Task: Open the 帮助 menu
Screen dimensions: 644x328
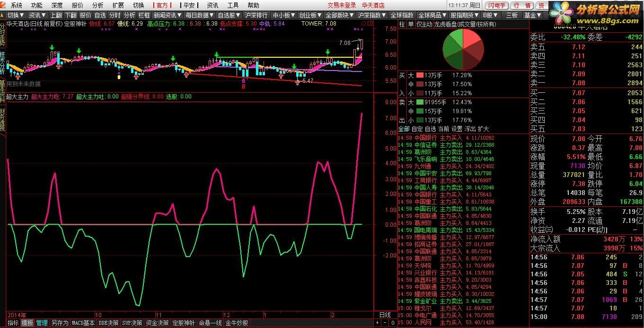Action: [x=253, y=5]
